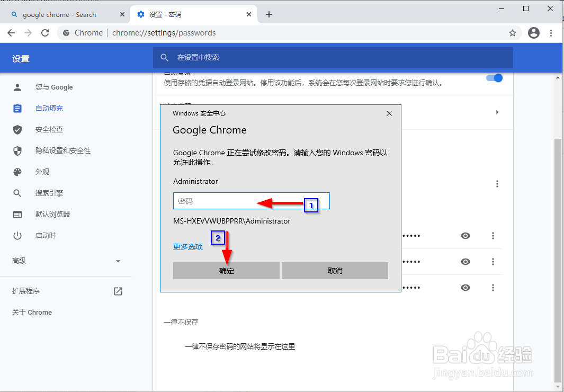Show password in second saved row
564x392 pixels.
pyautogui.click(x=465, y=262)
